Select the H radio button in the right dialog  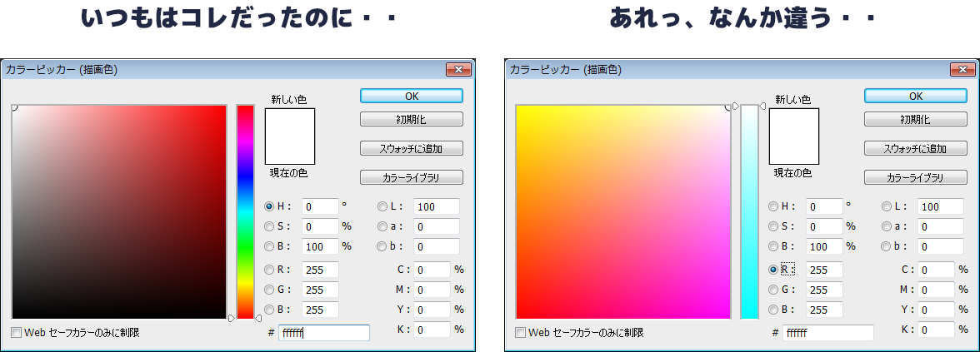773,206
